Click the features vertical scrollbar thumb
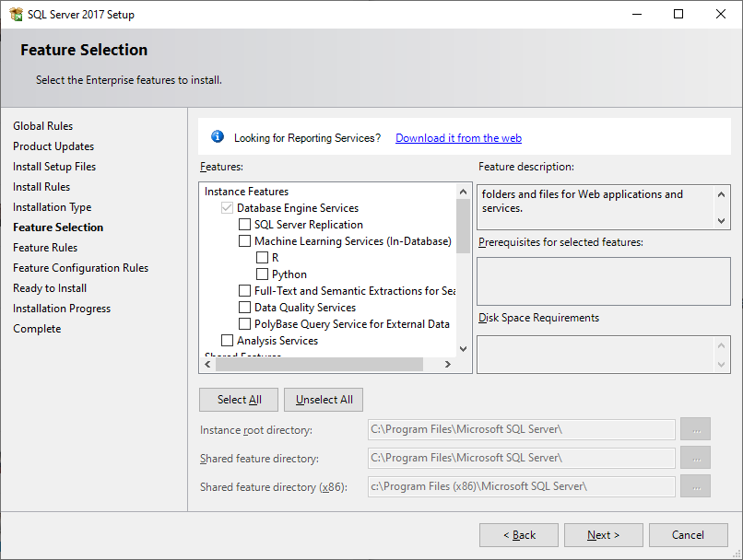This screenshot has height=560, width=743. (464, 226)
